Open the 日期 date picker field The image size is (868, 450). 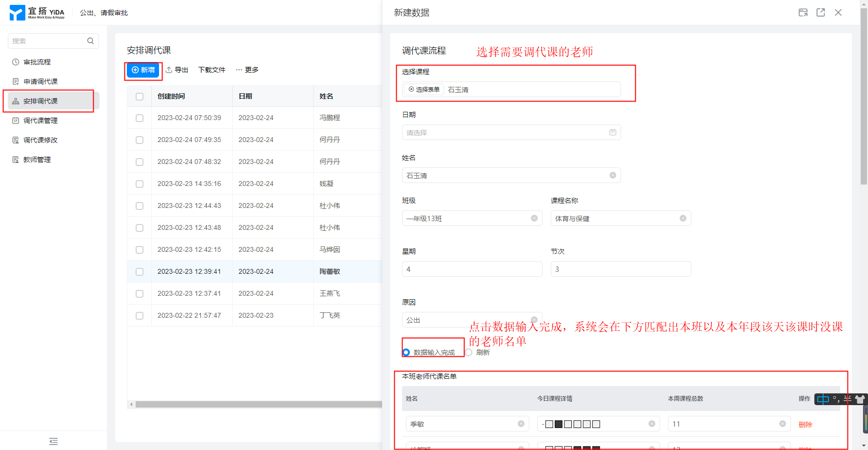(x=507, y=132)
